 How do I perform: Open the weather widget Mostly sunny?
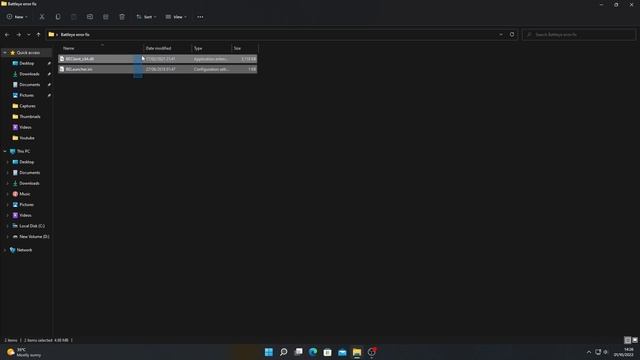click(x=24, y=352)
